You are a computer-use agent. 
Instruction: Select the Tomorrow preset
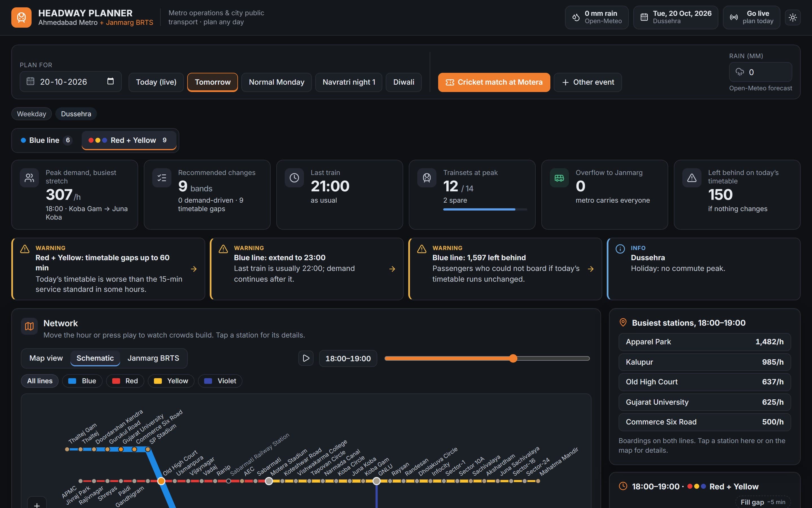point(212,82)
